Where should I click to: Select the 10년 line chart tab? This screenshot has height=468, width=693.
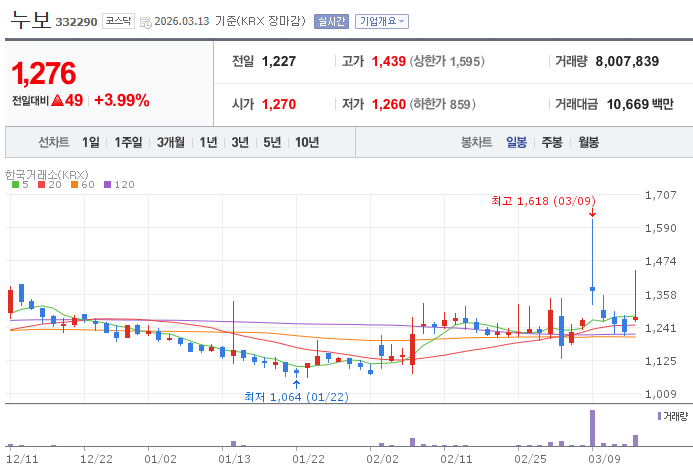tap(307, 142)
